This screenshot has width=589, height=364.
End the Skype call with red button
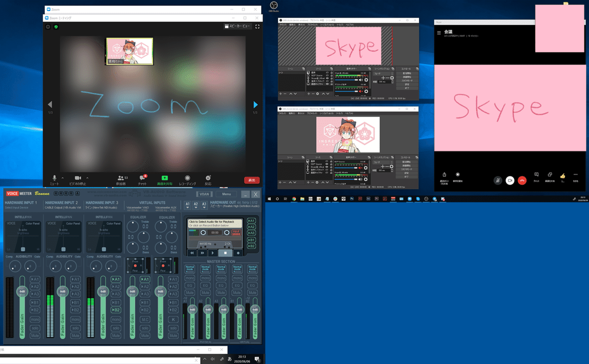[x=522, y=181]
